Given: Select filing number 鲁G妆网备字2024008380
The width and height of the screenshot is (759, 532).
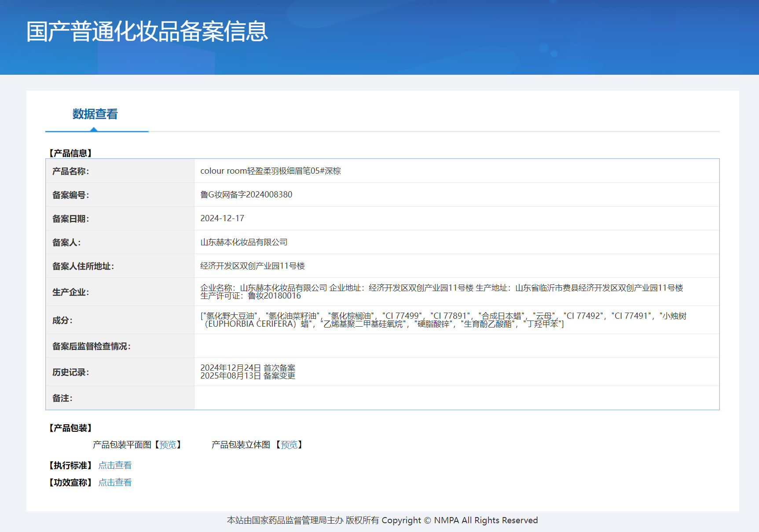Looking at the screenshot, I should pyautogui.click(x=246, y=195).
